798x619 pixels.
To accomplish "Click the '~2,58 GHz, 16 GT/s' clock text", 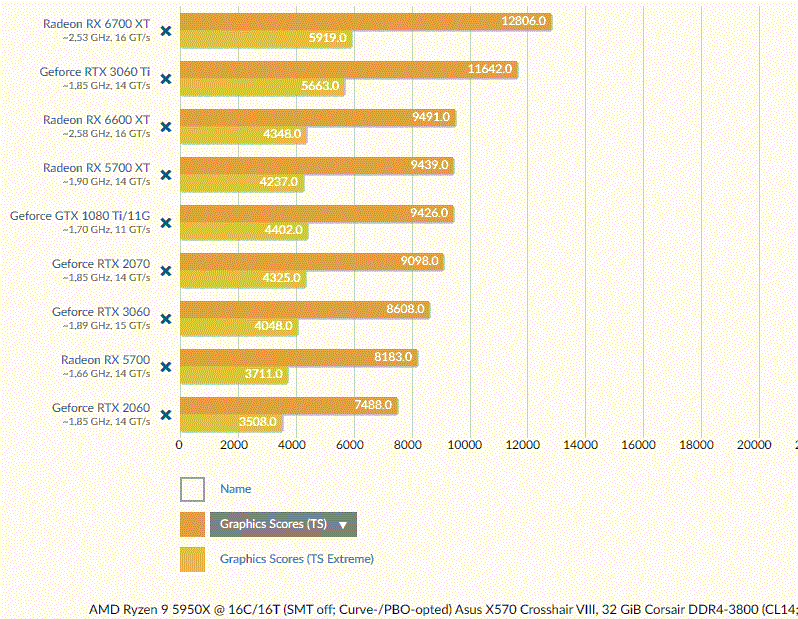I will point(106,134).
